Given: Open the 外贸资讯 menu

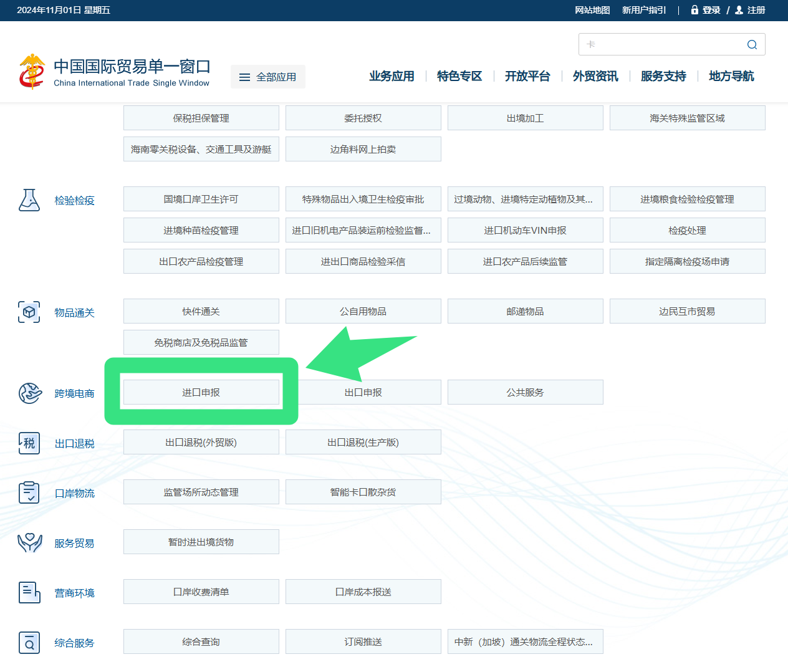Looking at the screenshot, I should [x=595, y=76].
